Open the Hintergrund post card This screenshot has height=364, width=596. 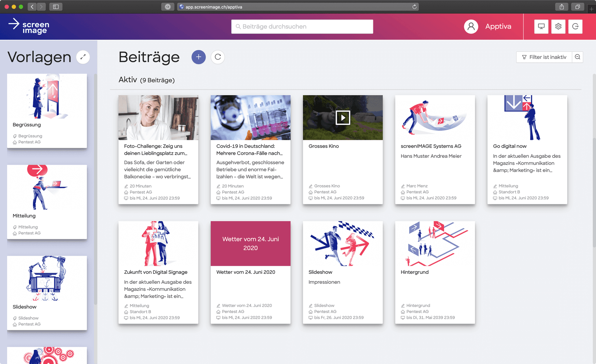pos(435,272)
